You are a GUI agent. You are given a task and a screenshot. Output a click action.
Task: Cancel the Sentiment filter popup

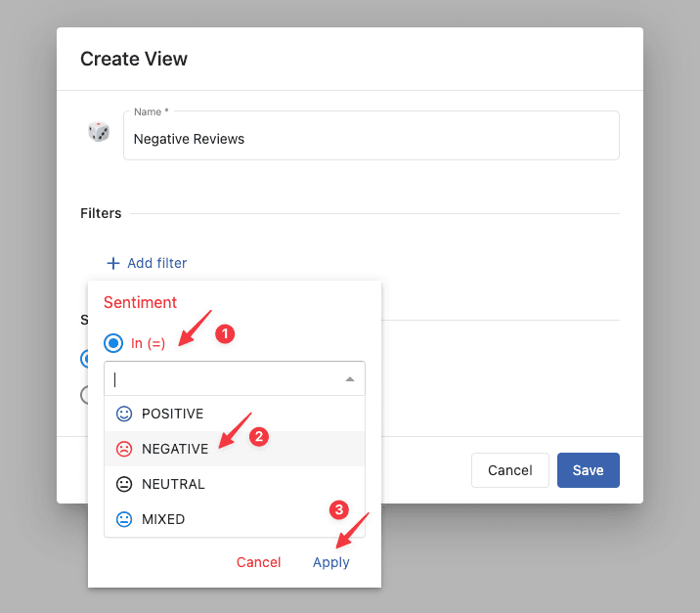tap(258, 562)
